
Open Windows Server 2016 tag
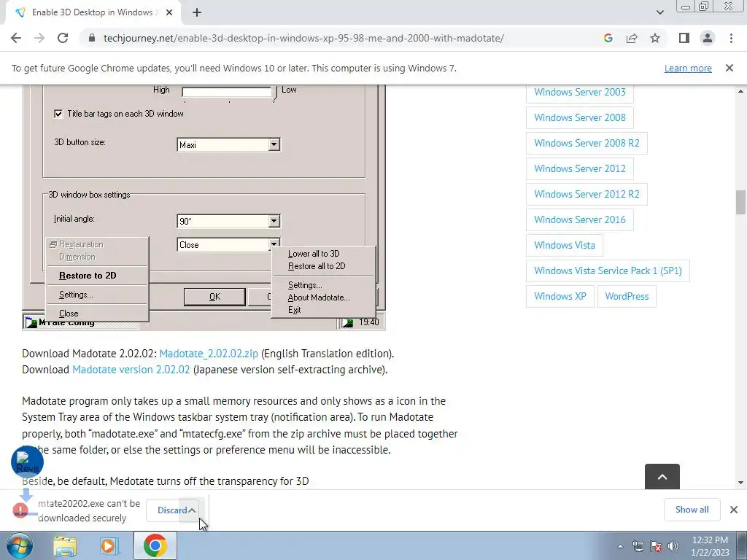[x=580, y=219]
